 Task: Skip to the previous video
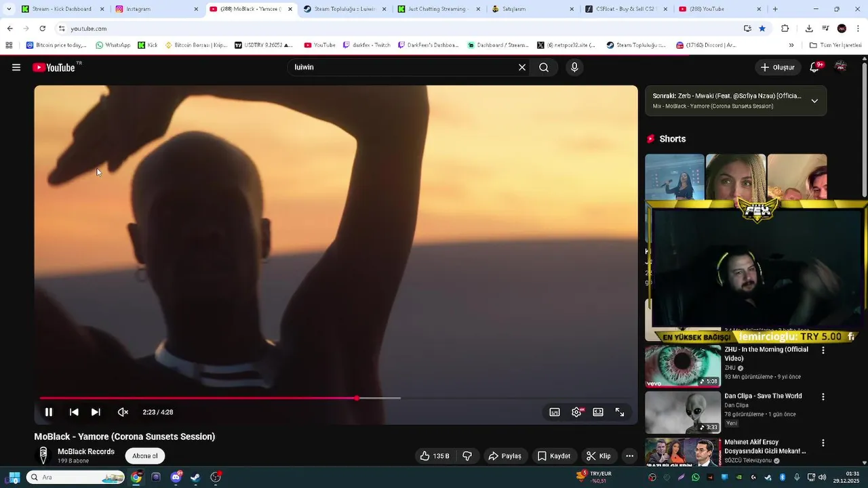click(x=74, y=412)
